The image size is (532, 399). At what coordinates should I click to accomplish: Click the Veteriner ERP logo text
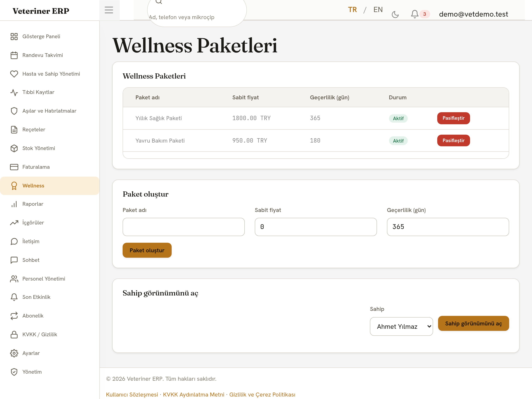pos(41,11)
